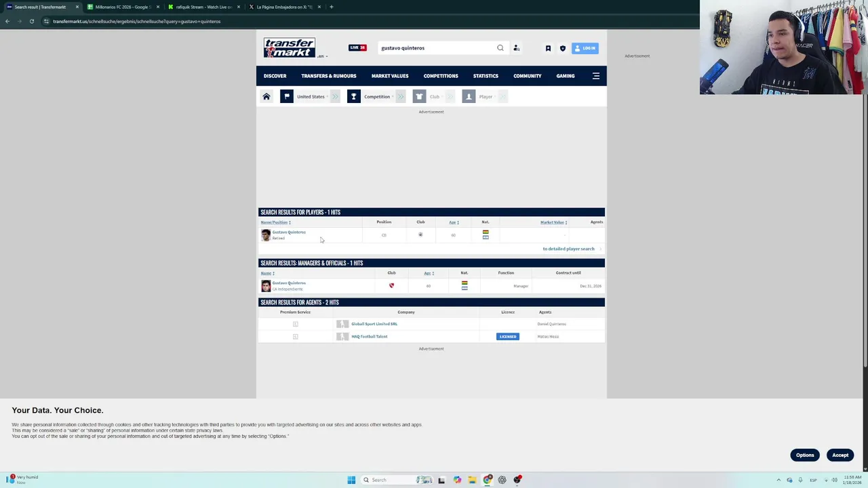Open the TRANSFERS & RUMOURS menu
The height and width of the screenshot is (488, 868).
tap(329, 76)
